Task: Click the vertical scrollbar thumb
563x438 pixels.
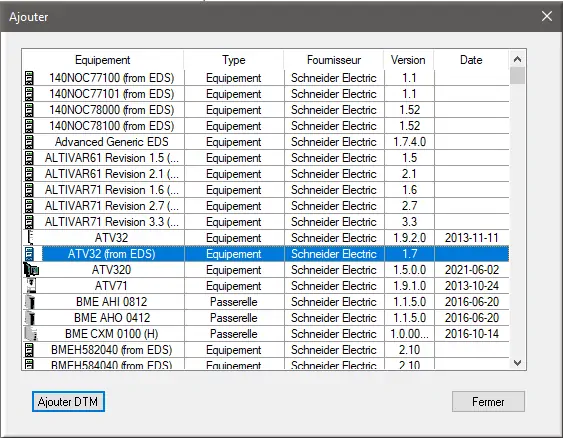Action: pyautogui.click(x=517, y=75)
